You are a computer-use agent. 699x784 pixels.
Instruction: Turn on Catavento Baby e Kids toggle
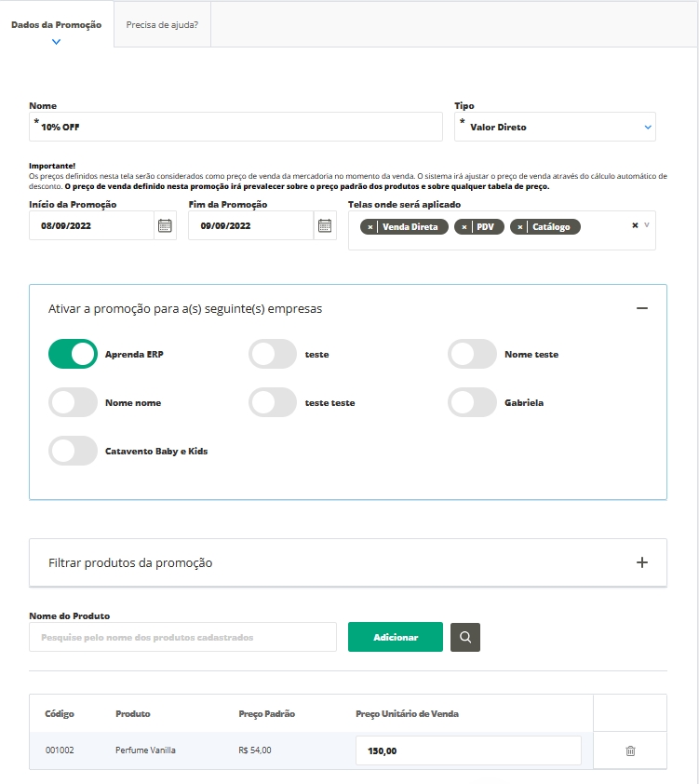(x=74, y=451)
